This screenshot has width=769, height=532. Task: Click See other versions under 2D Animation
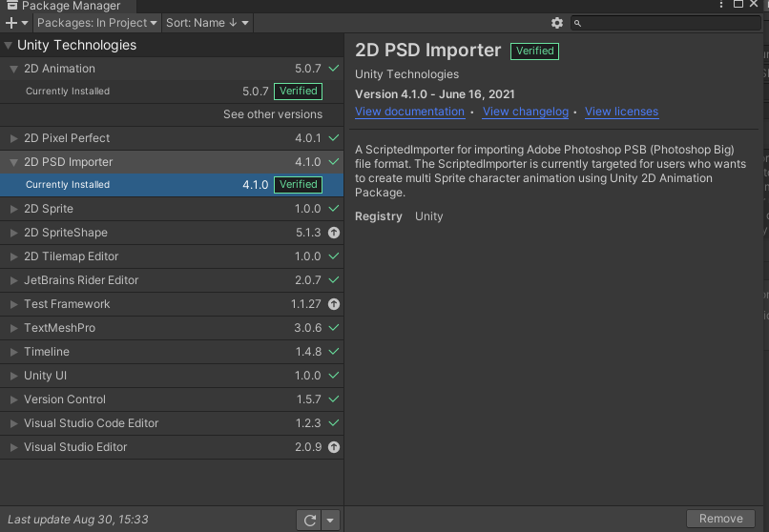click(x=273, y=114)
